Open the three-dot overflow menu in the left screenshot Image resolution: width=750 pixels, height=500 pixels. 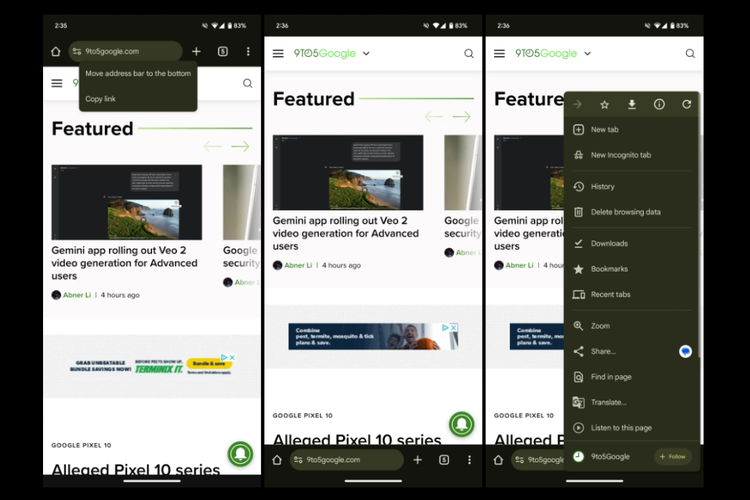click(x=248, y=51)
